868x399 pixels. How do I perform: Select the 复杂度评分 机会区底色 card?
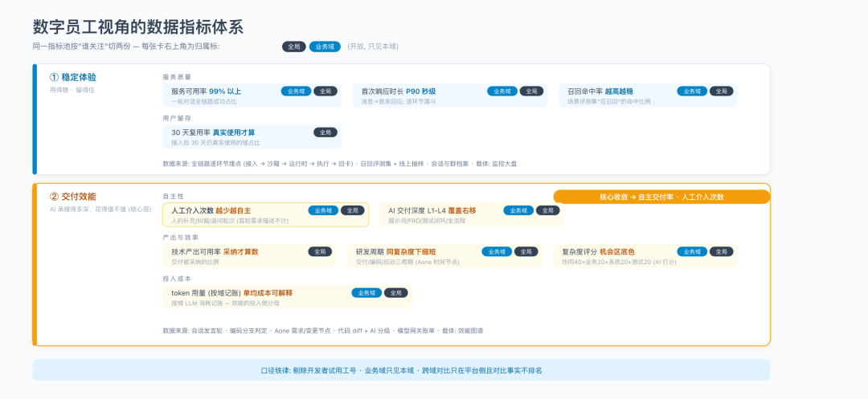point(645,256)
